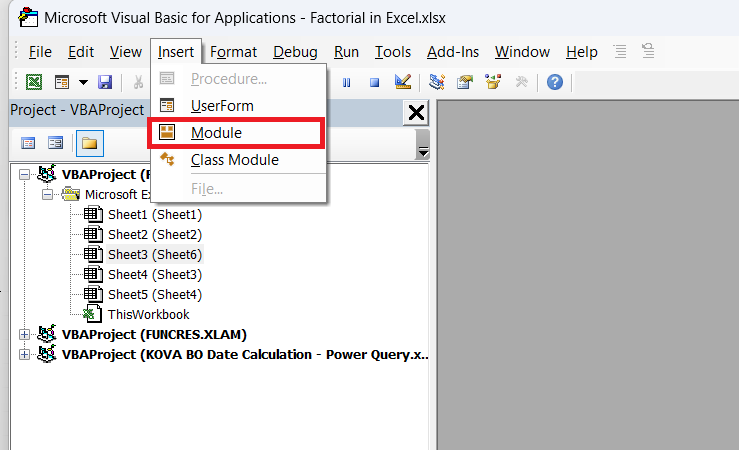Choose Module from the Insert menu

[x=238, y=133]
